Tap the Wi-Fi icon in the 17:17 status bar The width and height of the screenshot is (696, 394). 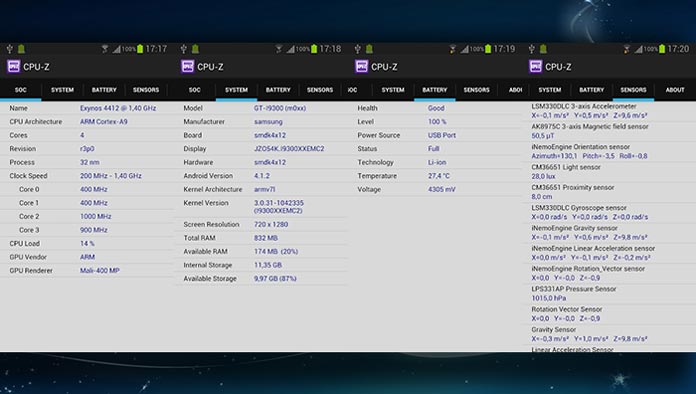pyautogui.click(x=105, y=49)
